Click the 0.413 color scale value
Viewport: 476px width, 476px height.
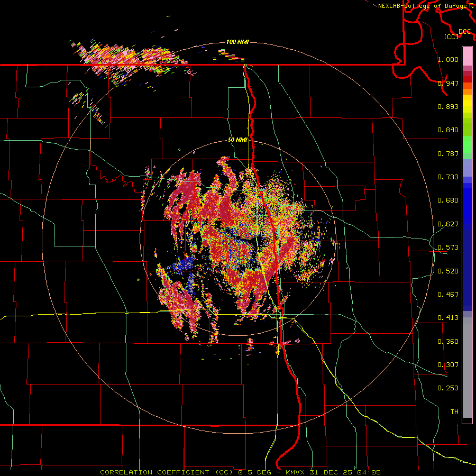coord(448,318)
